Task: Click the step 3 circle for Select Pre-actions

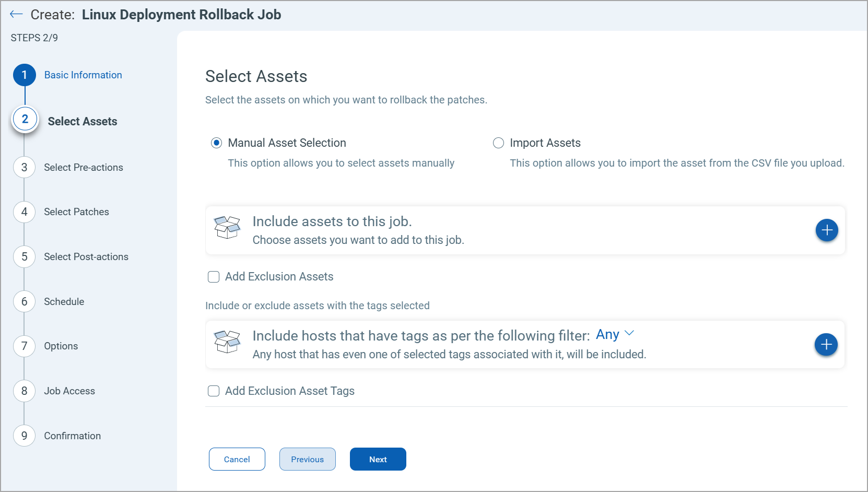Action: [x=24, y=167]
